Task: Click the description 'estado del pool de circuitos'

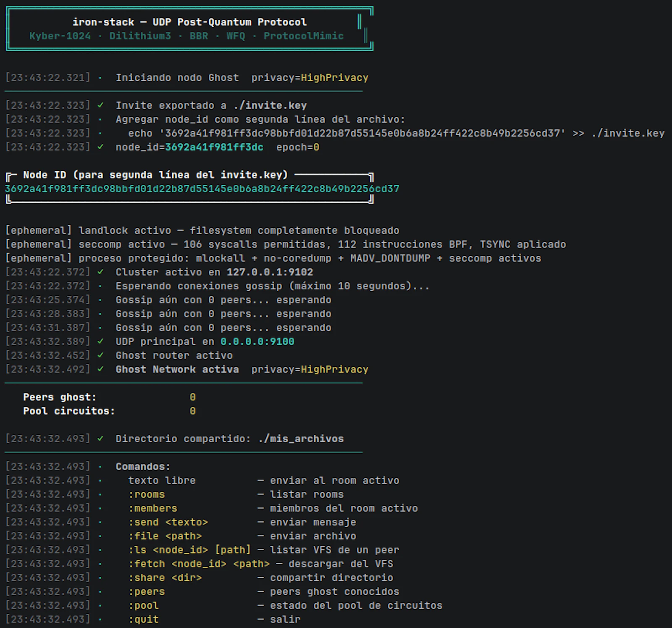Action: [356, 605]
